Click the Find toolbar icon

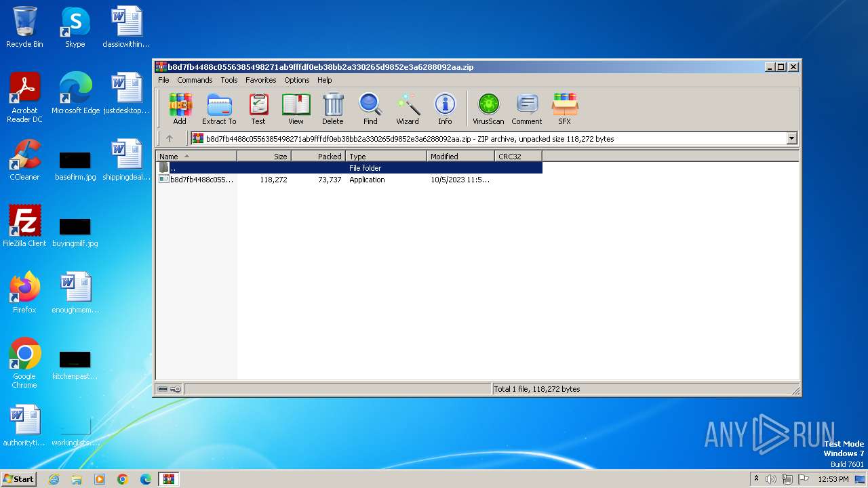(x=370, y=109)
